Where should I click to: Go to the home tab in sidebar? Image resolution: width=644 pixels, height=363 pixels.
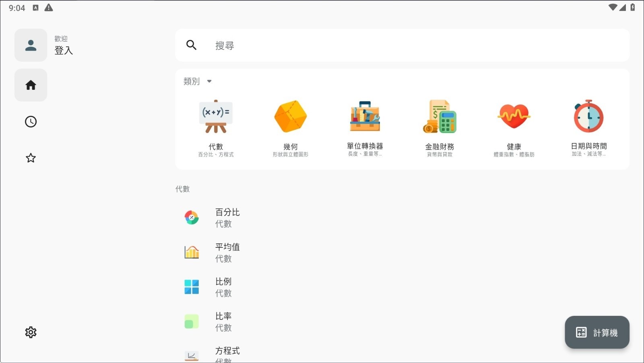click(x=31, y=85)
